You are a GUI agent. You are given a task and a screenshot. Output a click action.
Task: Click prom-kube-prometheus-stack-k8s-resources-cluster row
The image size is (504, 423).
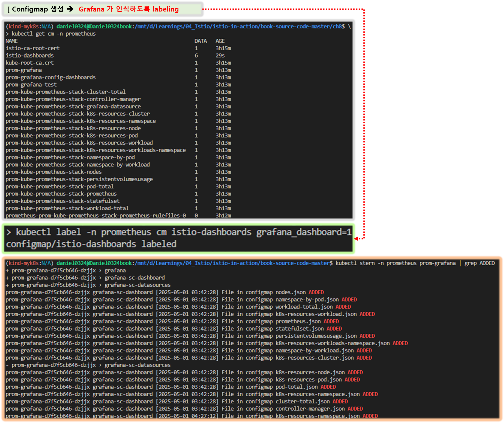[118, 114]
